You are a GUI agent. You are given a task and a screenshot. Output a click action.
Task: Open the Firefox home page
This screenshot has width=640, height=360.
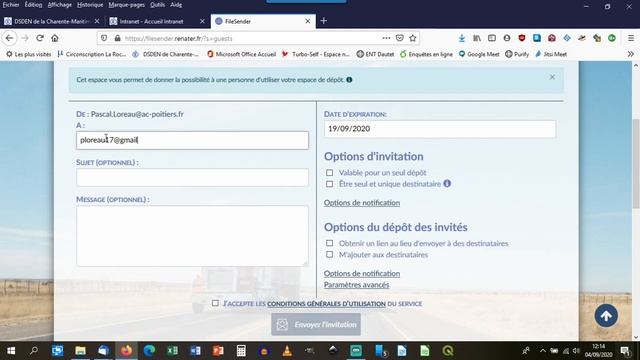click(x=55, y=38)
